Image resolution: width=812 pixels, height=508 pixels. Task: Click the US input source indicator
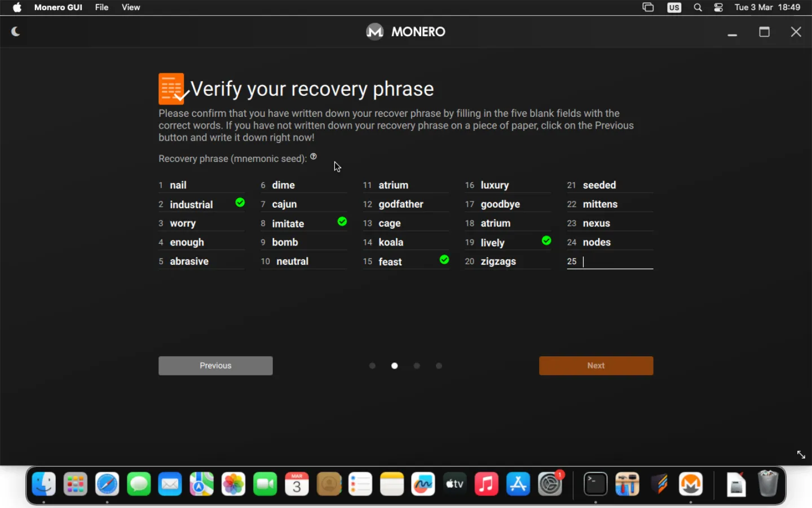[674, 7]
